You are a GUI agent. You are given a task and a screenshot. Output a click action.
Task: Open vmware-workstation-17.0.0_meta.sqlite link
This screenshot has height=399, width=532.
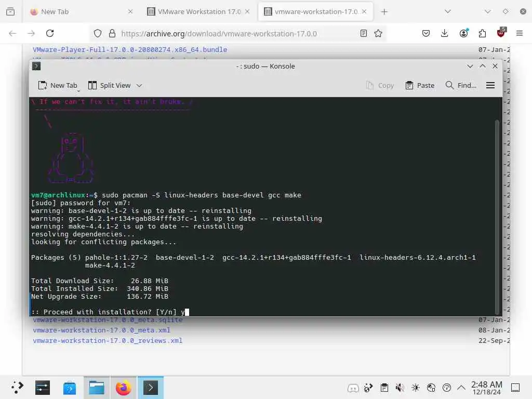[x=108, y=320]
